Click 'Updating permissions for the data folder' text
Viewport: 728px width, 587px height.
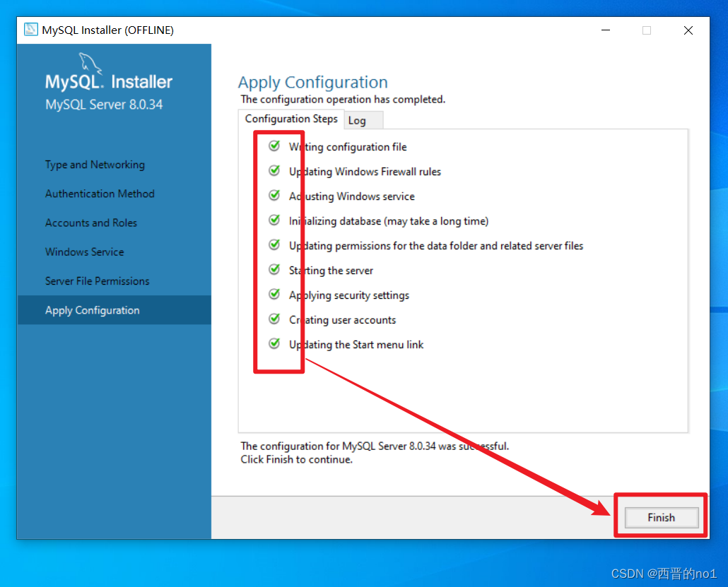(x=436, y=246)
